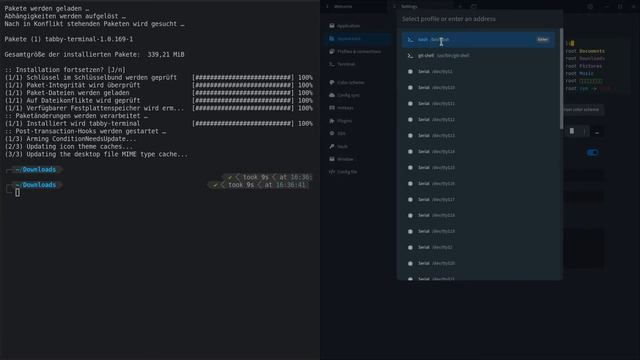Image resolution: width=640 pixels, height=360 pixels.
Task: Open Application settings via its sidebar icon
Action: pos(332,26)
